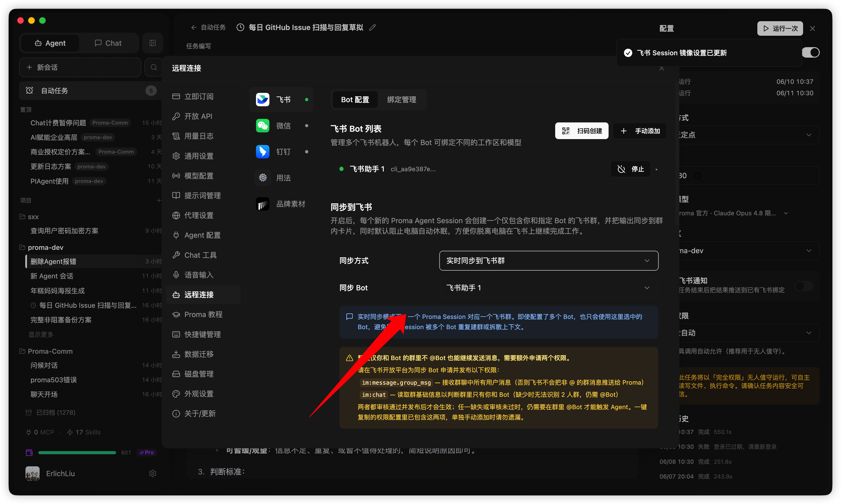
Task: Open the 同步 Bot dropdown
Action: [x=549, y=288]
